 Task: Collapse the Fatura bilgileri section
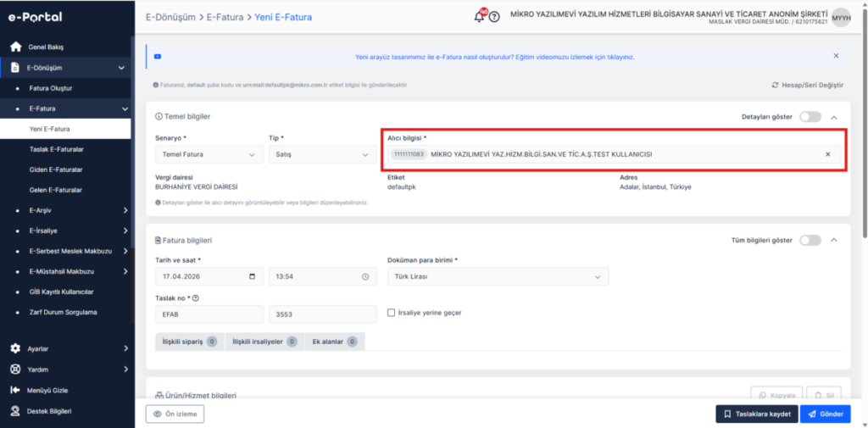(834, 241)
